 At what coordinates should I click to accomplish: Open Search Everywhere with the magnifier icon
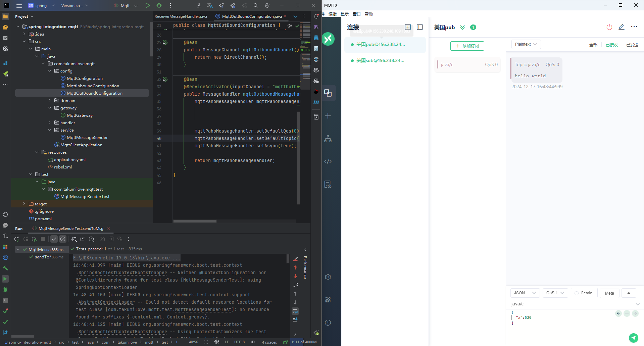[255, 5]
